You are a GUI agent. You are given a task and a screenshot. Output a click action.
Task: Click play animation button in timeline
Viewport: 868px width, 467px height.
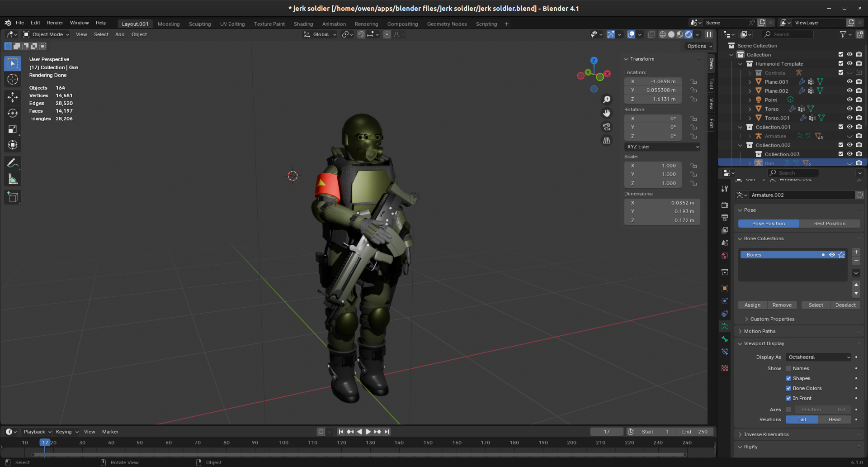368,432
